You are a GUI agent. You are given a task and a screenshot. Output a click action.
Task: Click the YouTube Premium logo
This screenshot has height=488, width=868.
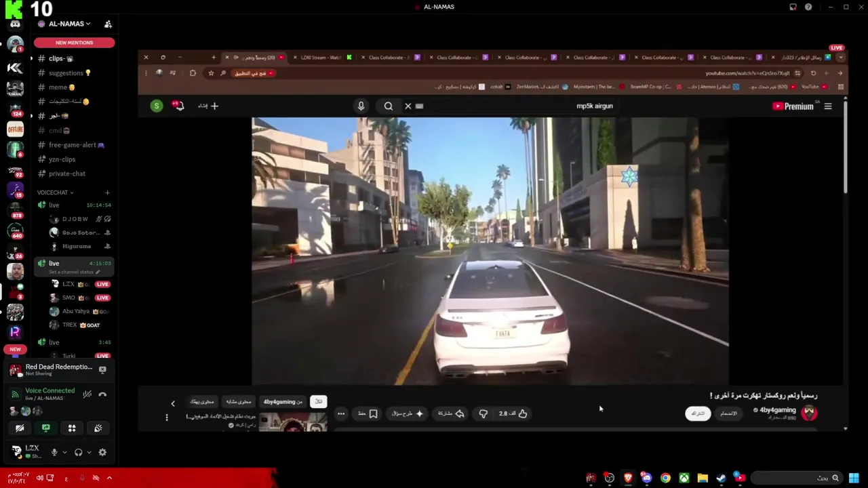click(793, 106)
